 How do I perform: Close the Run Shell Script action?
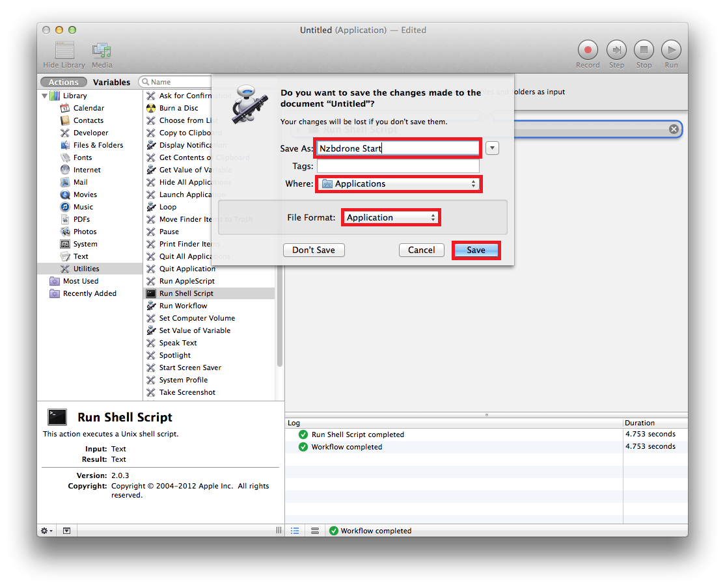point(674,129)
